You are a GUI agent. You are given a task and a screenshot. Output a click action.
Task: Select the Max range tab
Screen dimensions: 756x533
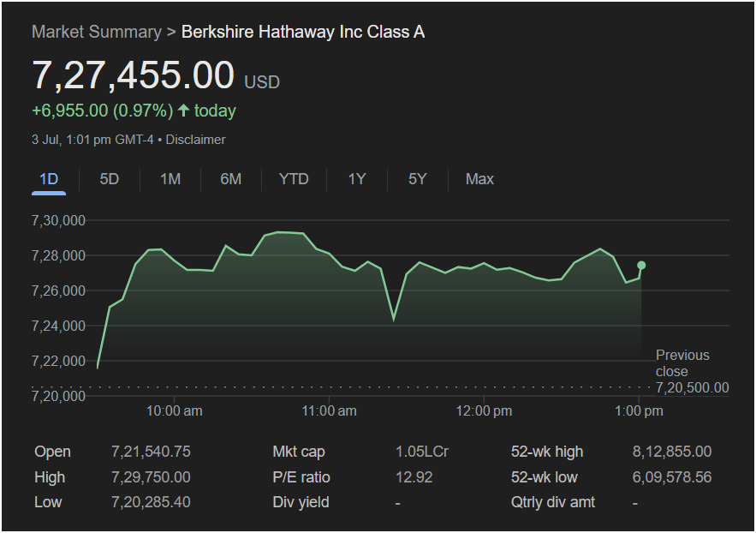(x=479, y=179)
